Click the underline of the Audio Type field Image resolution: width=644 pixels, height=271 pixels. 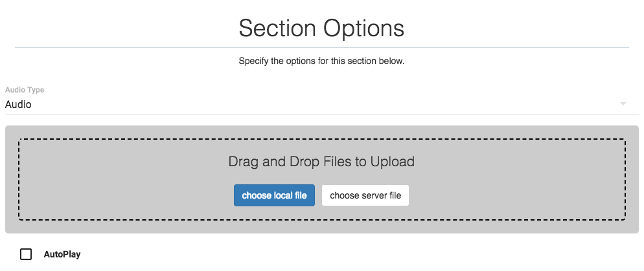click(321, 115)
